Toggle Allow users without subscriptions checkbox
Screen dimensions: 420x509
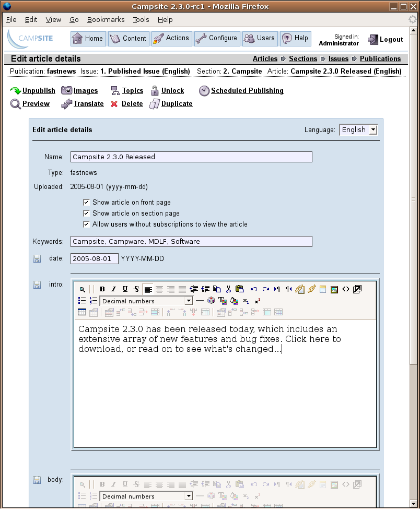(86, 224)
